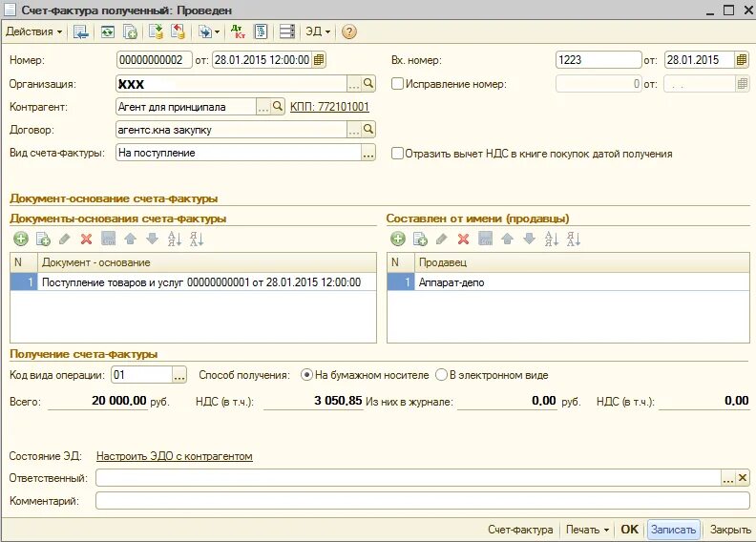The image size is (756, 542).
Task: Click the Контрагент magnifier open icon
Action: pos(278,107)
